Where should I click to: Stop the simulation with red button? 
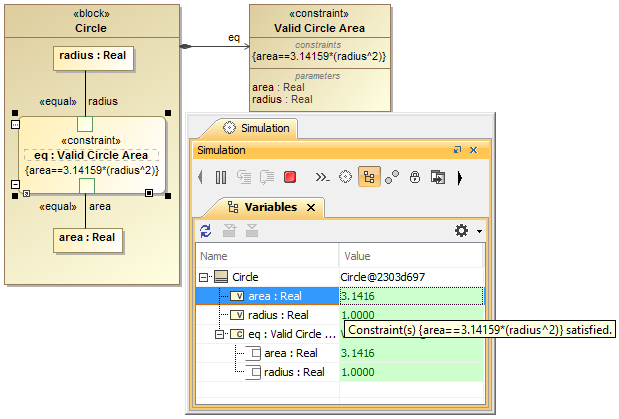coord(290,177)
